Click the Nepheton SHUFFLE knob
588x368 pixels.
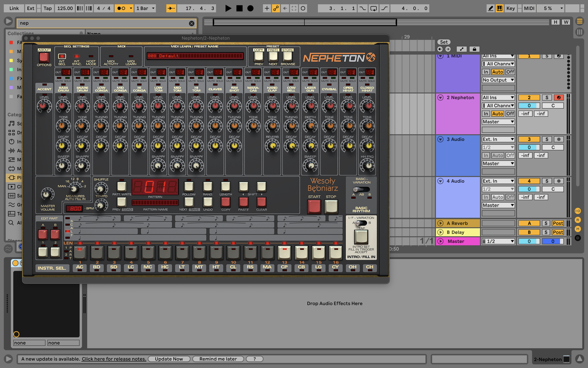[101, 189]
